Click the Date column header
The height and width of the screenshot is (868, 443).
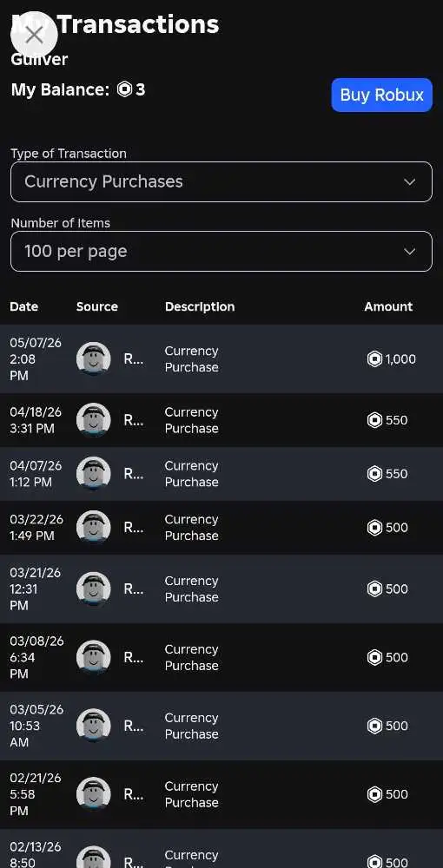pos(23,306)
